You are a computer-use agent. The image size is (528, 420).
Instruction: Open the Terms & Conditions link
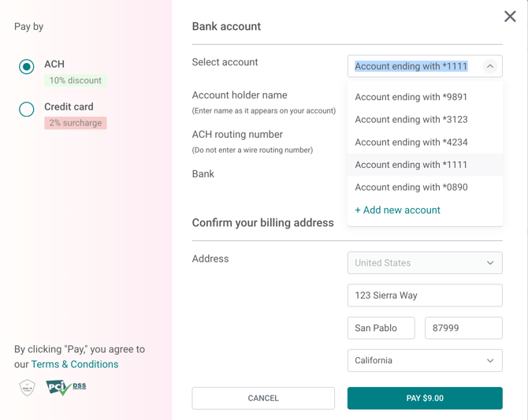(x=75, y=364)
